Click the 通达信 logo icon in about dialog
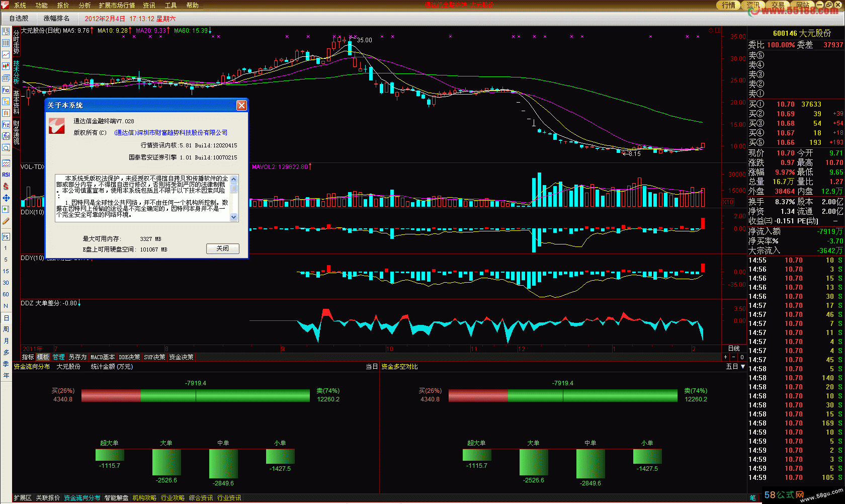845x504 pixels. point(57,126)
